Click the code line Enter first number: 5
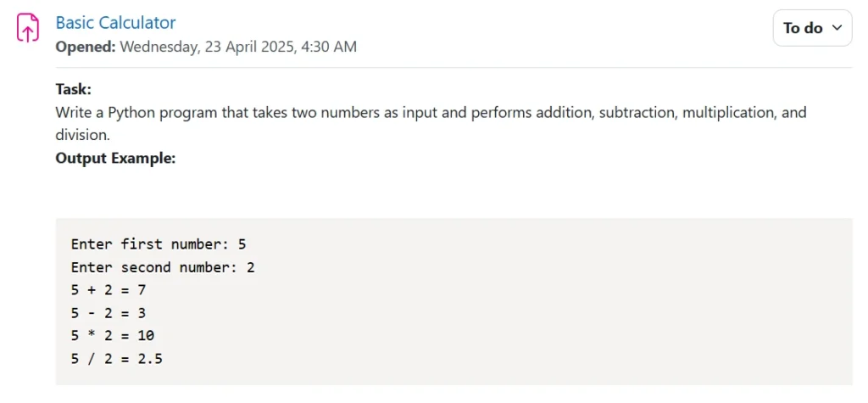Viewport: 868px width, 403px height. pos(159,244)
